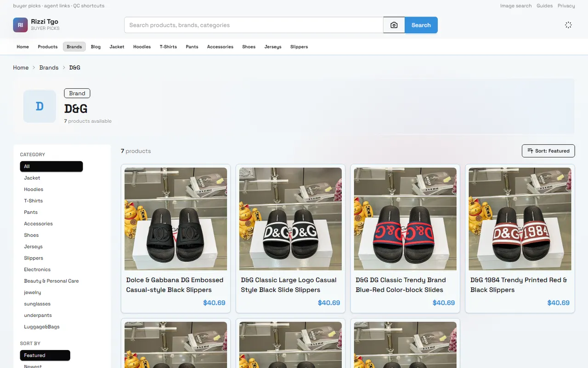The width and height of the screenshot is (588, 368).
Task: Open the Brands nav tab
Action: 74,47
